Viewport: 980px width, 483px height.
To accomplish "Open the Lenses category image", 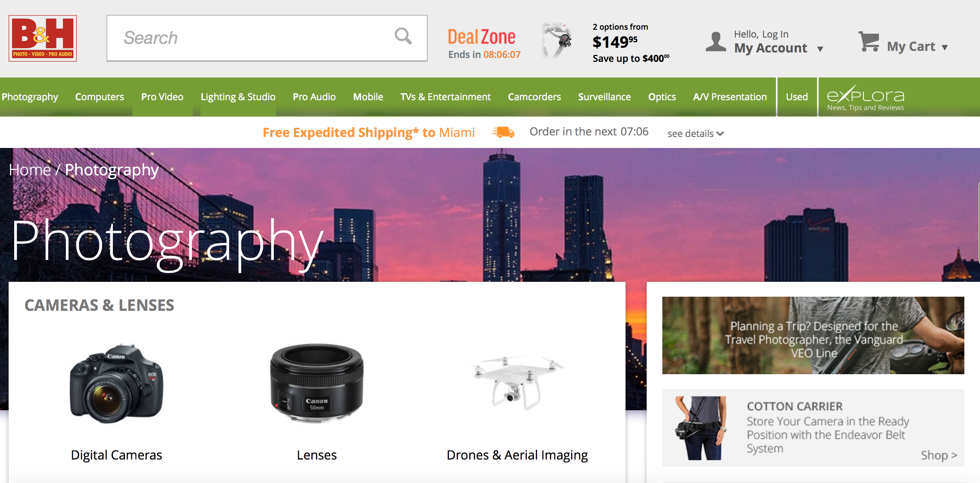I will coord(316,383).
